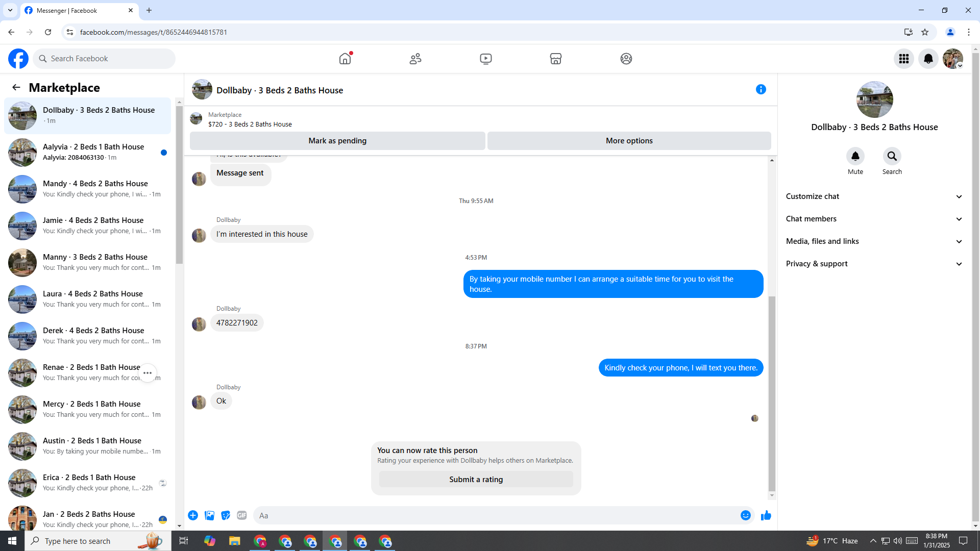Open the listing thumbnail in right panel
980x551 pixels.
(x=874, y=99)
